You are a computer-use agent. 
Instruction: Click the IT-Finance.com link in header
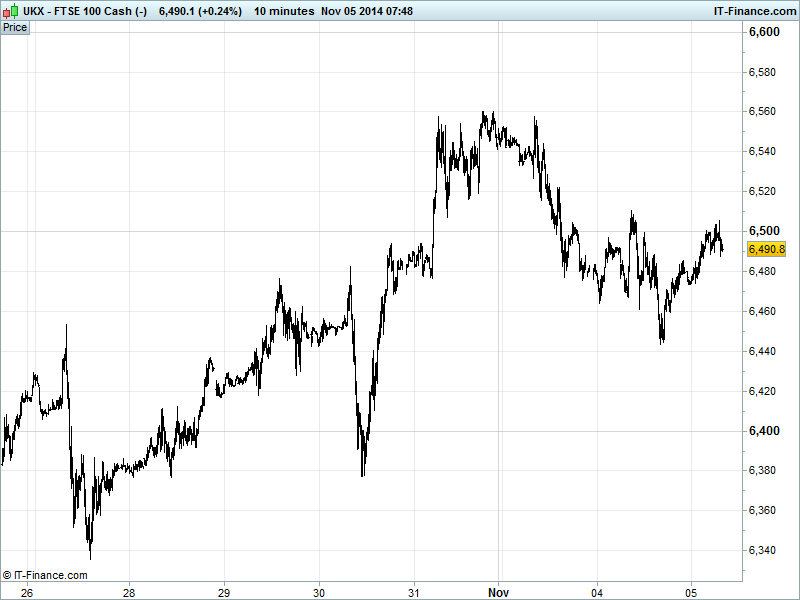pyautogui.click(x=748, y=11)
